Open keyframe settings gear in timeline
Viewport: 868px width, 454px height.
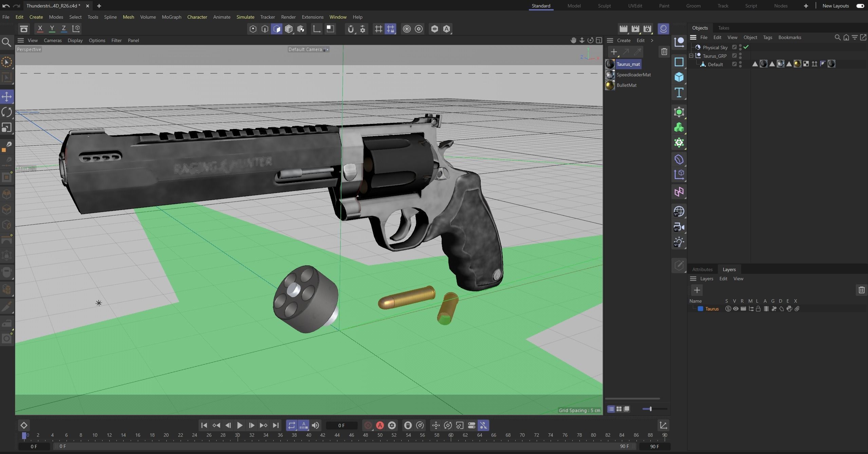pos(392,425)
